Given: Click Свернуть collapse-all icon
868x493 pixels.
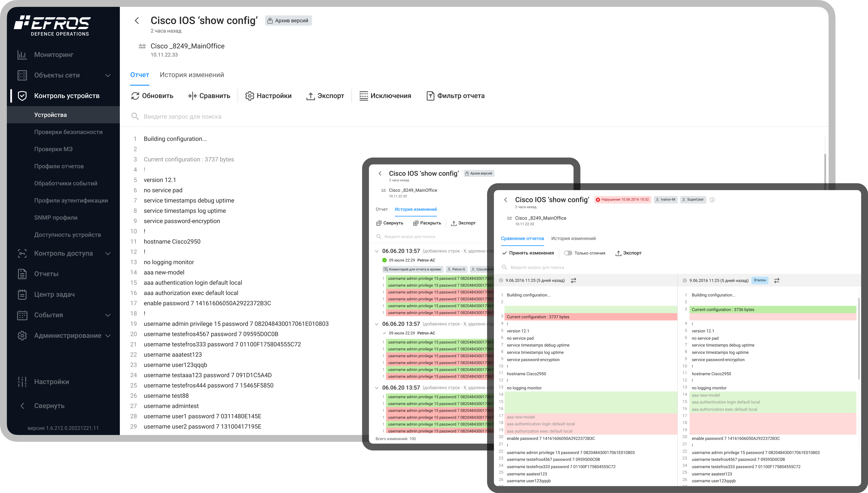Looking at the screenshot, I should pos(379,223).
